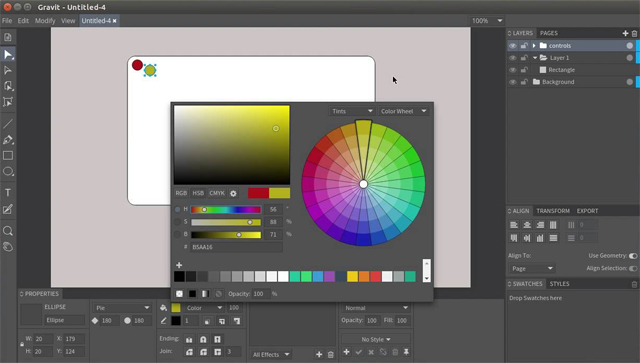Screen dimensions: 640x363
Task: Add swatch with plus icon in color picker
Action: click(179, 265)
